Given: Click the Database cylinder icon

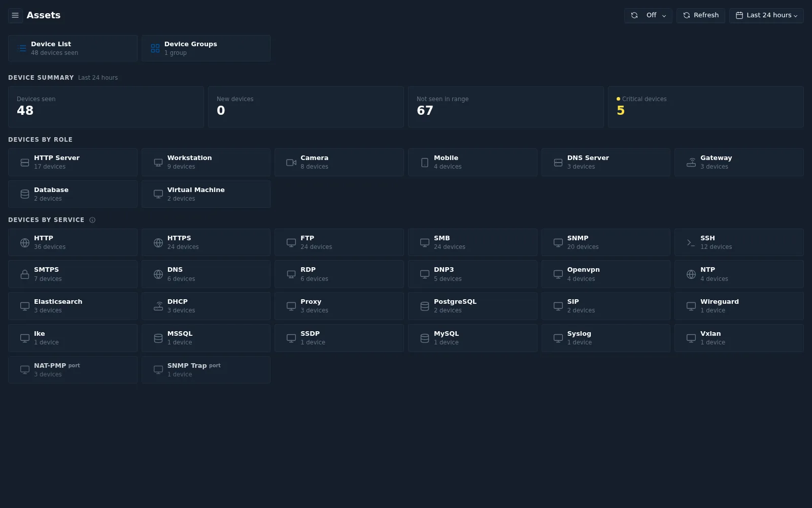Looking at the screenshot, I should pos(25,194).
